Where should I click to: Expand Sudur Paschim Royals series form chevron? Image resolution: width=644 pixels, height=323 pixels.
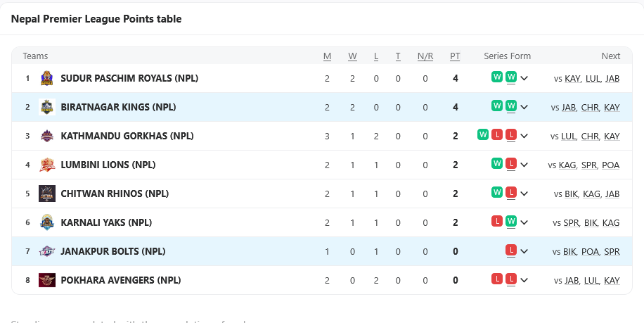coord(524,79)
